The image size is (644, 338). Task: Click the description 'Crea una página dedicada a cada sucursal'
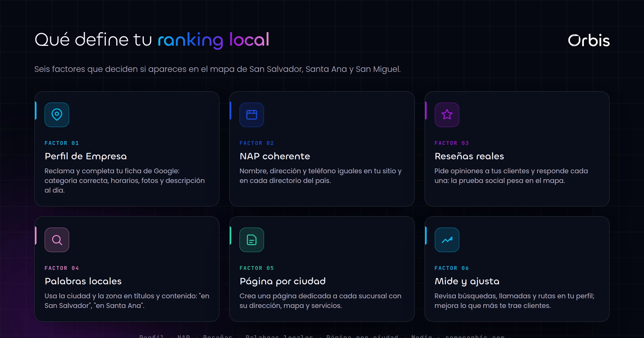click(320, 301)
